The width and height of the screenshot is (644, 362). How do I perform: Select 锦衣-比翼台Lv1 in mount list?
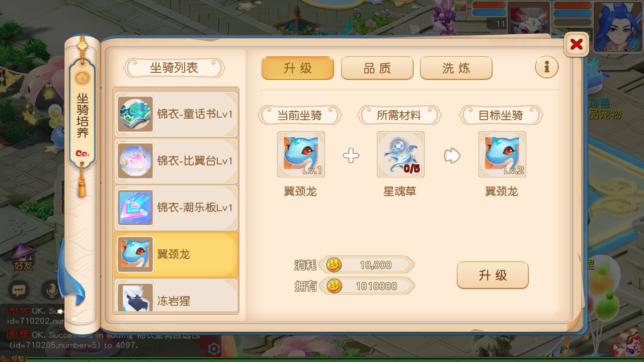click(x=176, y=161)
